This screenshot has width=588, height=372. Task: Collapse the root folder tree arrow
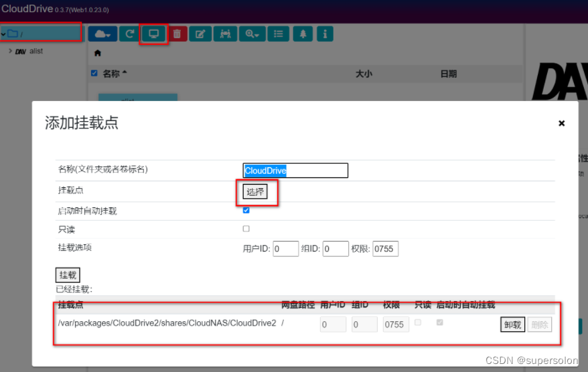coord(3,34)
